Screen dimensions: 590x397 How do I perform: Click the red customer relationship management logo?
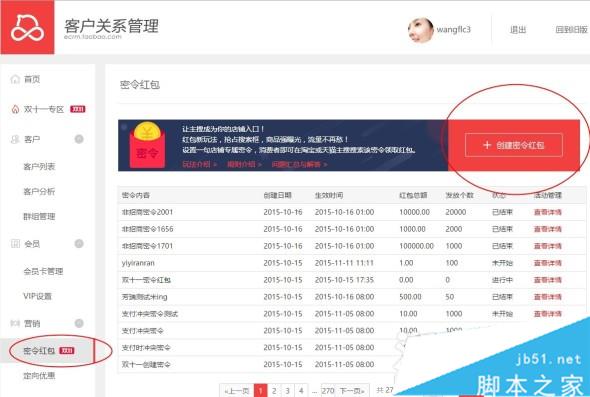(x=27, y=27)
